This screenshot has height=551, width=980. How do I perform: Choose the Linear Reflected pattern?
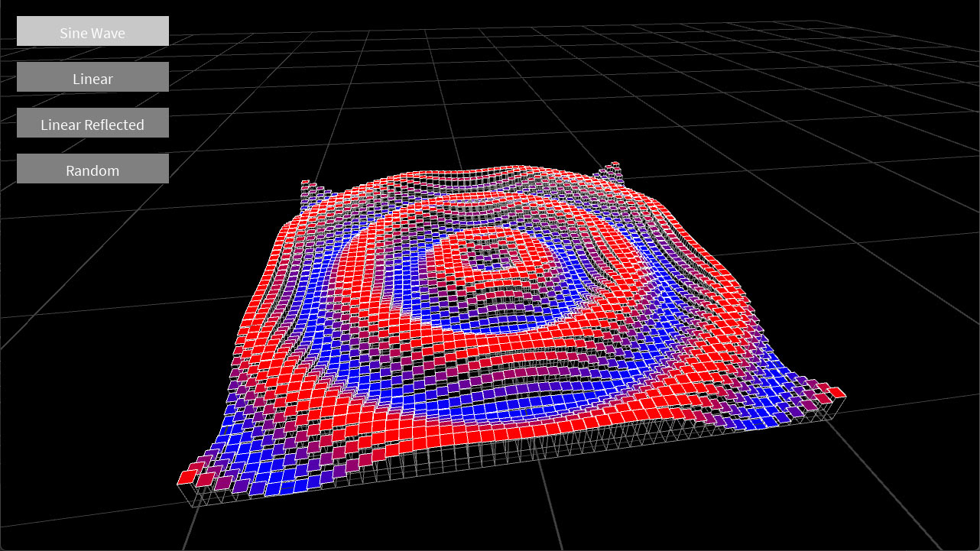coord(92,123)
